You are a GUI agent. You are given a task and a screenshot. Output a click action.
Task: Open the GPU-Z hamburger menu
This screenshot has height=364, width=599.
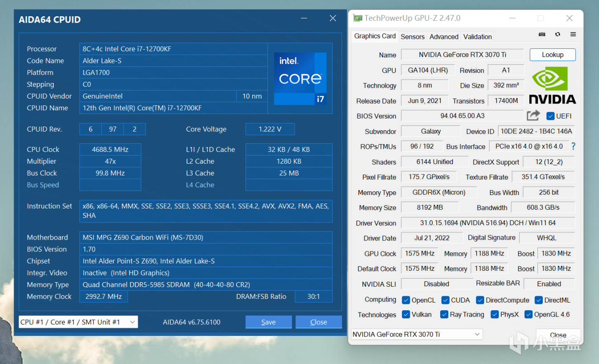573,35
